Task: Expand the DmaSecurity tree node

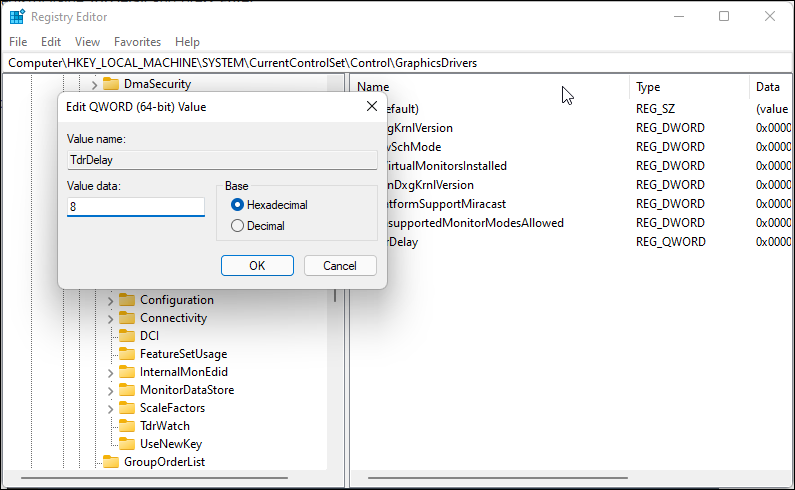Action: (94, 84)
